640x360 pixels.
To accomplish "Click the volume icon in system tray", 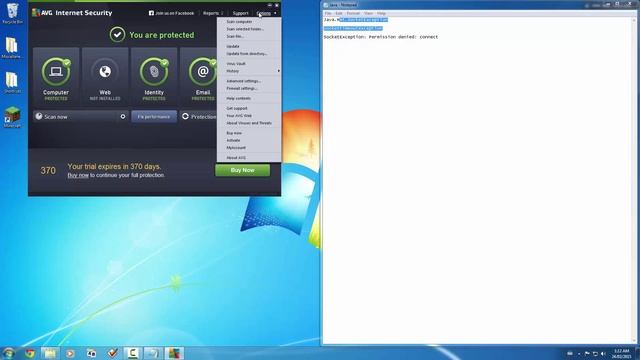I will [x=603, y=353].
